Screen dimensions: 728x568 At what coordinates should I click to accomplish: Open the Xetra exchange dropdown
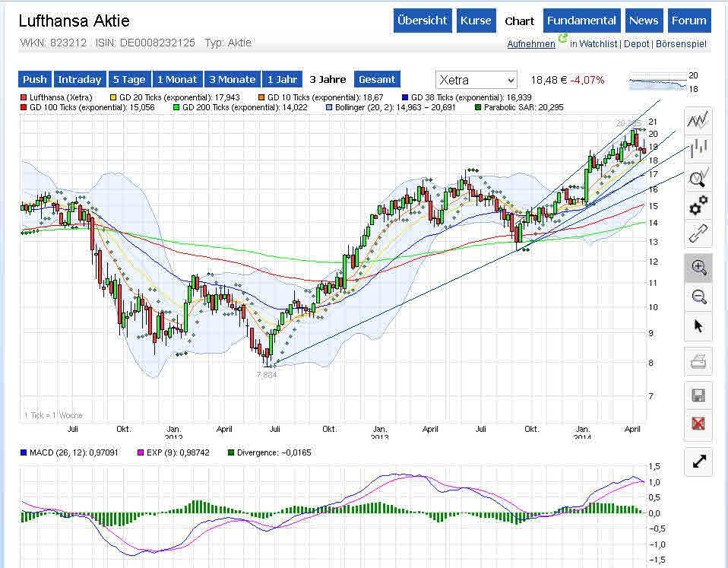pyautogui.click(x=476, y=80)
